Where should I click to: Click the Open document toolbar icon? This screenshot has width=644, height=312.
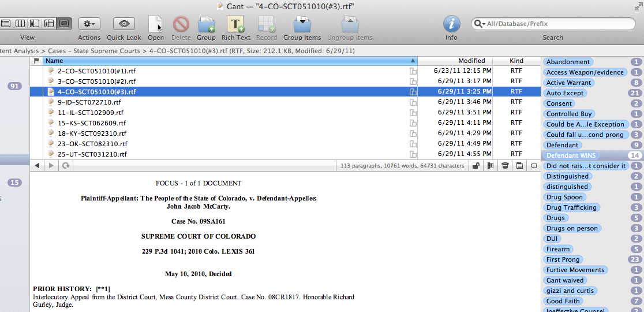pyautogui.click(x=155, y=24)
